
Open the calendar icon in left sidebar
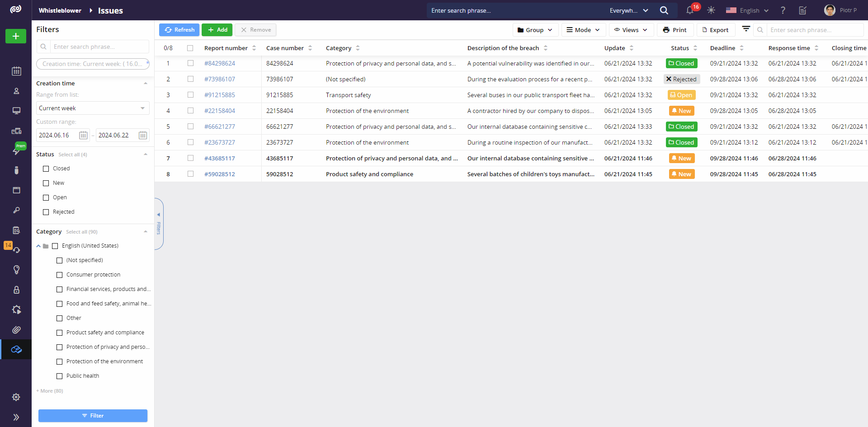coord(16,71)
